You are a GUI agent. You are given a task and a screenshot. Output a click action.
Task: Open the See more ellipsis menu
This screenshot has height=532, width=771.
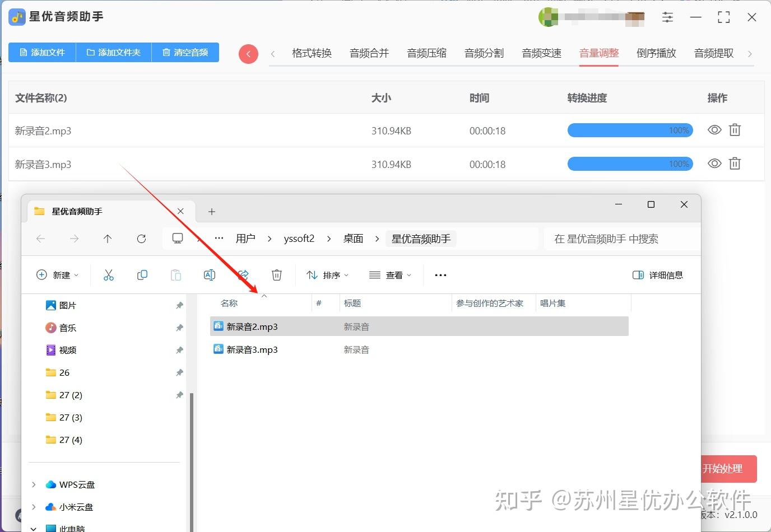click(x=441, y=275)
